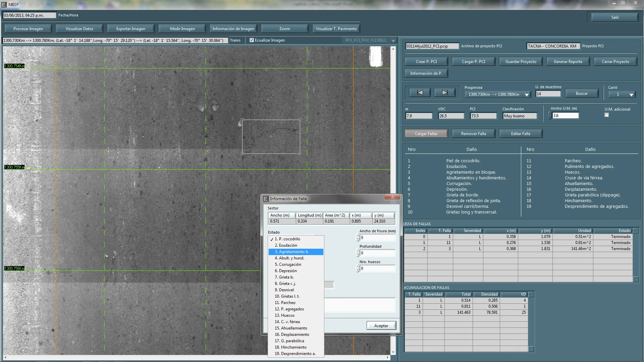Enable U.M. adicional checkbox
The image size is (644, 362).
606,115
